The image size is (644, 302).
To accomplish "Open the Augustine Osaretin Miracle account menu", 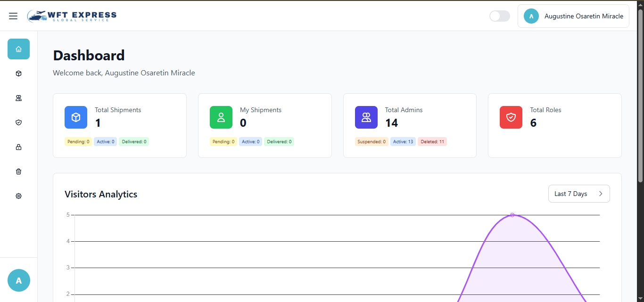I will click(573, 16).
